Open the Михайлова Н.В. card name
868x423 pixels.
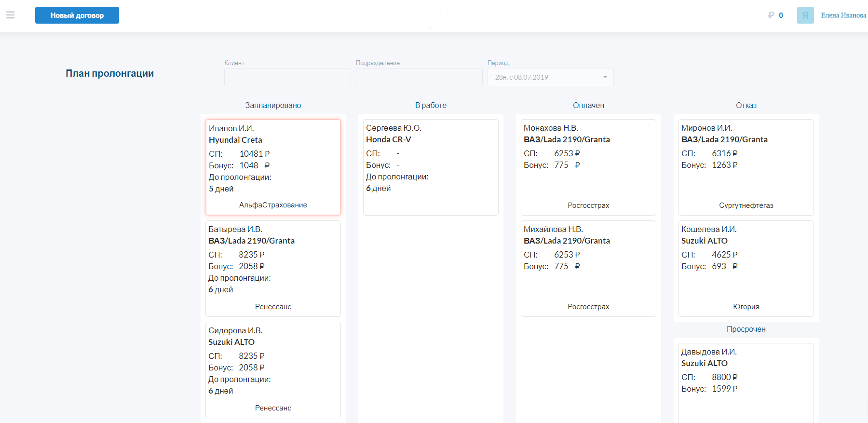(x=553, y=229)
